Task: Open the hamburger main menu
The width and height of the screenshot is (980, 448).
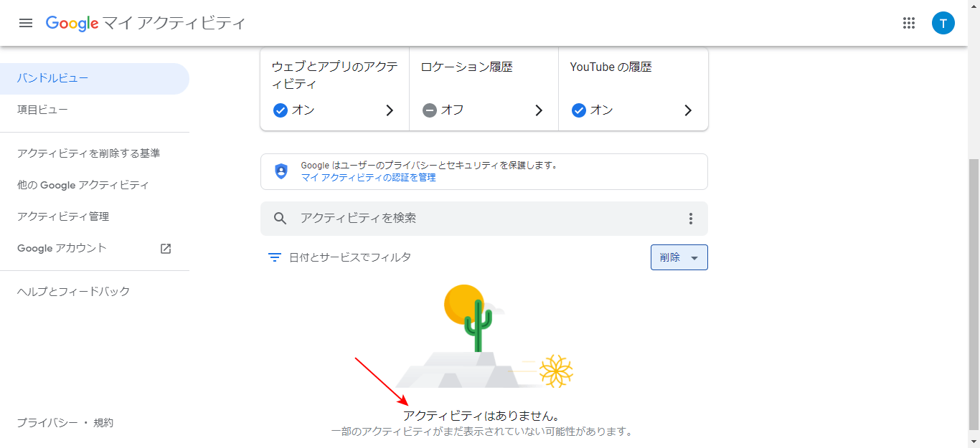Action: click(26, 23)
